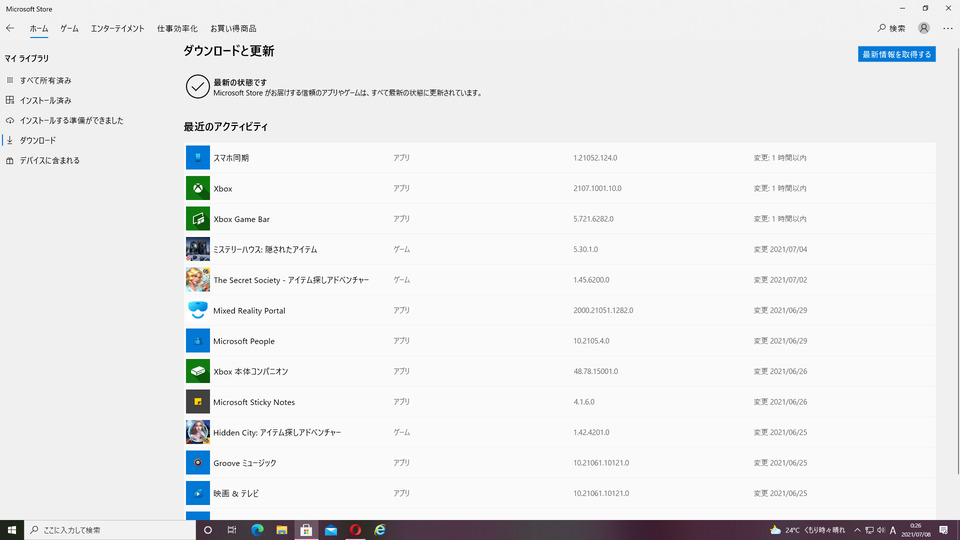The image size is (960, 540).
Task: Click the Xbox Game Bar app name
Action: [241, 219]
